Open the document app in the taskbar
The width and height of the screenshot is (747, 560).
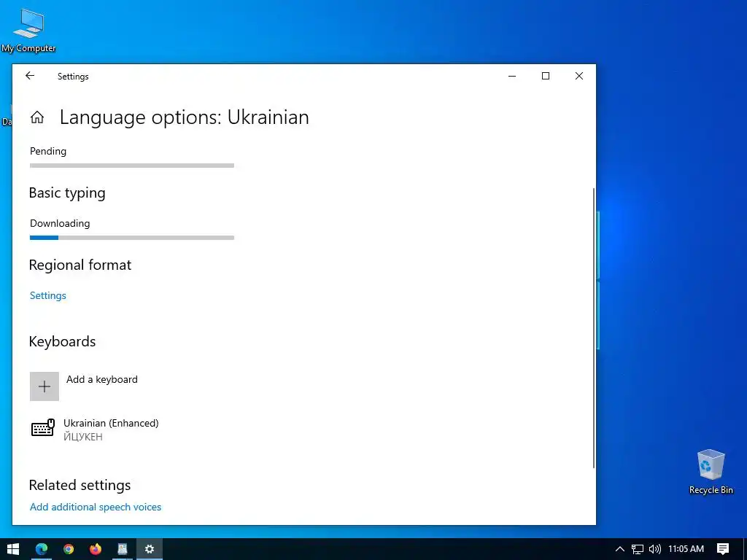(x=123, y=549)
